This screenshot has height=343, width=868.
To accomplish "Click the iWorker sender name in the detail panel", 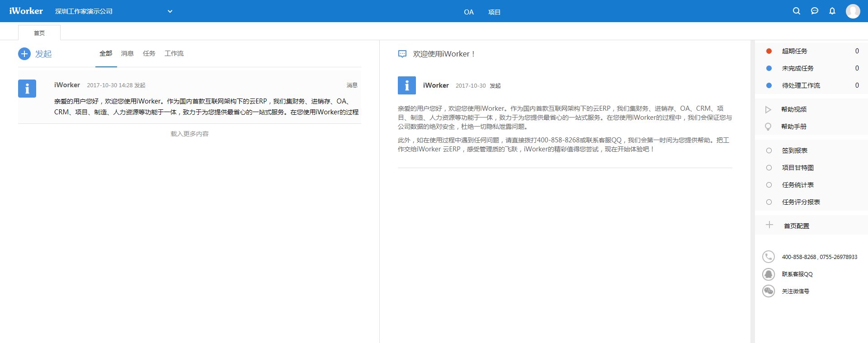I will click(436, 85).
